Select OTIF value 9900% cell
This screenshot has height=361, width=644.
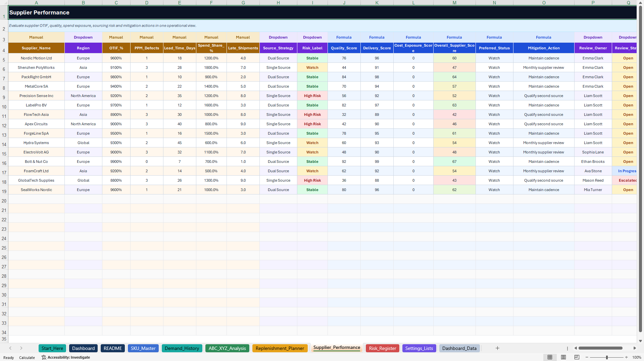pos(116,162)
